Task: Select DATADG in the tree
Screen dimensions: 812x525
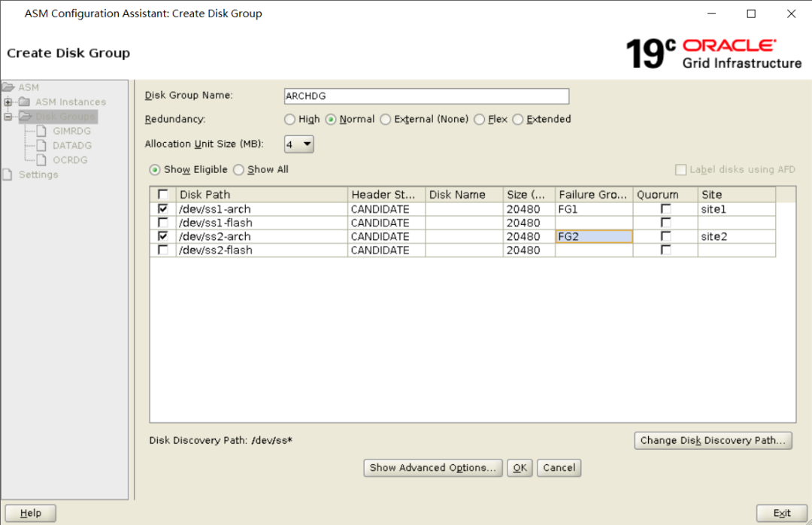Action: pos(72,145)
